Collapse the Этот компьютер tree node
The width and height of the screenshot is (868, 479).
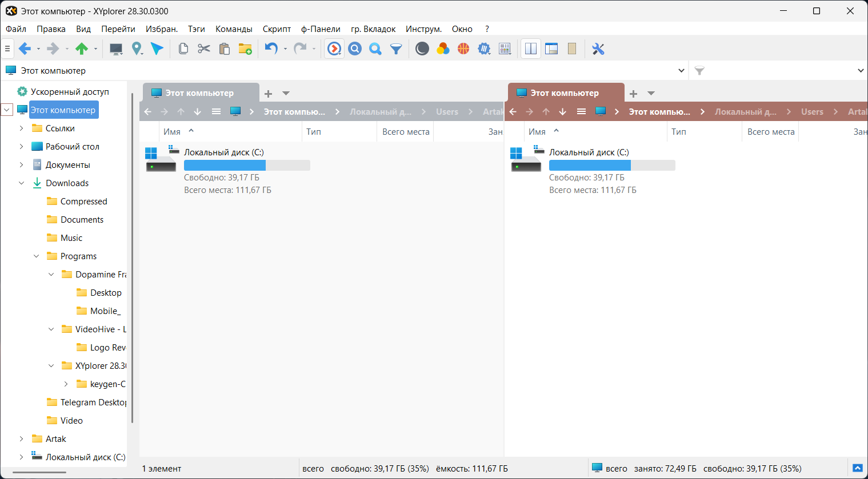[7, 110]
